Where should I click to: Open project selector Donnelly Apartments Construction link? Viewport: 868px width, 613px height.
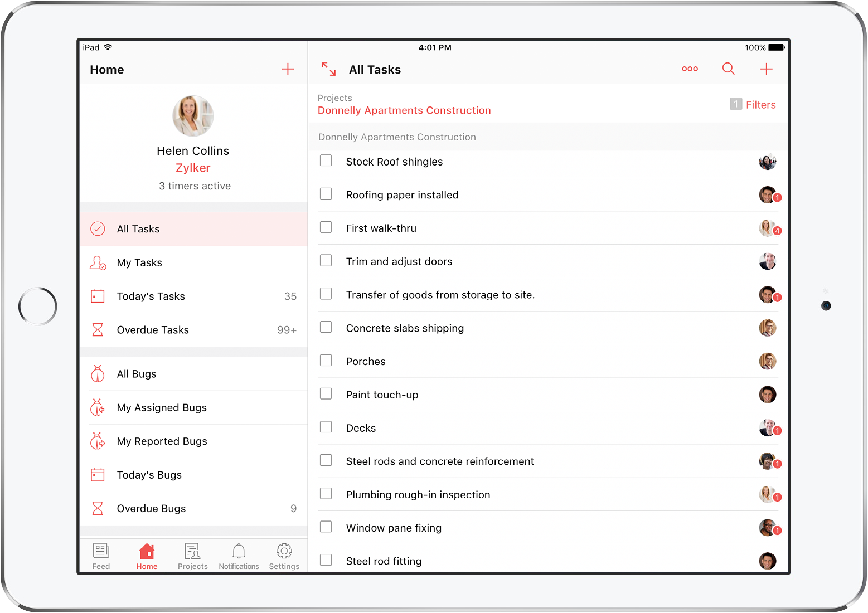coord(404,110)
